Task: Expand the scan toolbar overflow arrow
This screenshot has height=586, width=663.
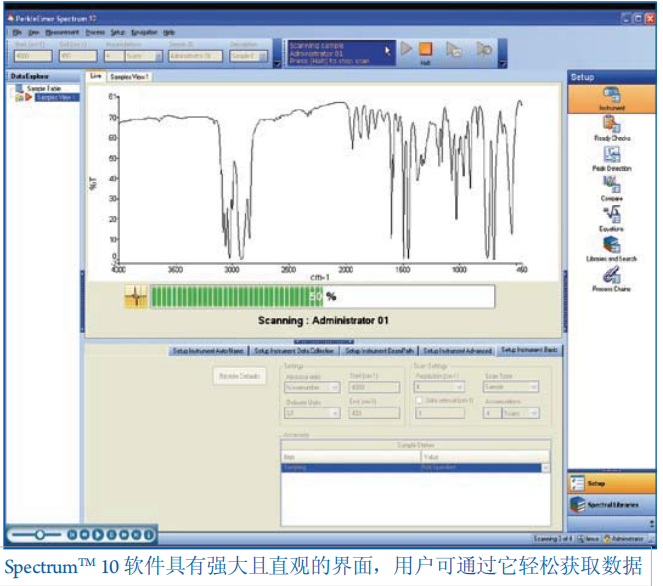Action: click(502, 64)
